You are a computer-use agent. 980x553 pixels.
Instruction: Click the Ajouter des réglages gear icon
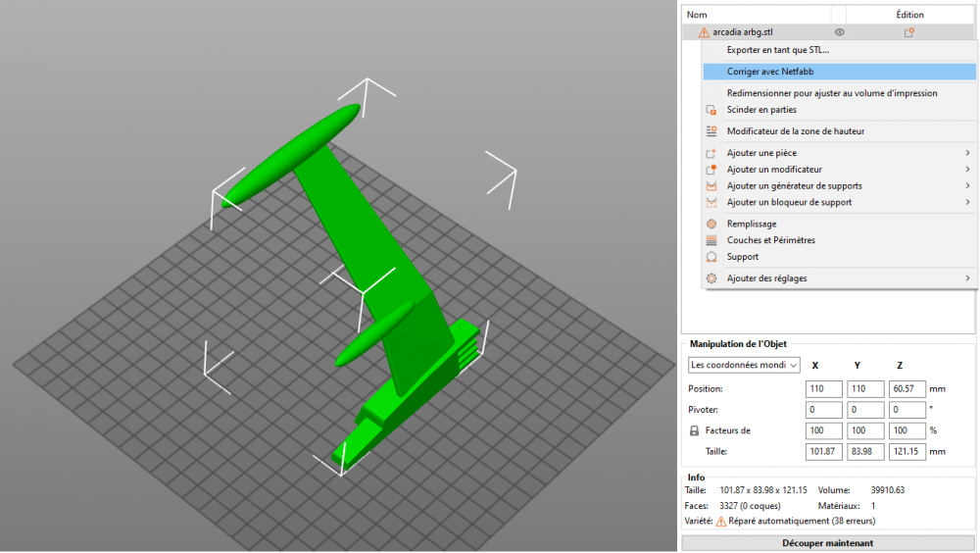click(x=711, y=278)
